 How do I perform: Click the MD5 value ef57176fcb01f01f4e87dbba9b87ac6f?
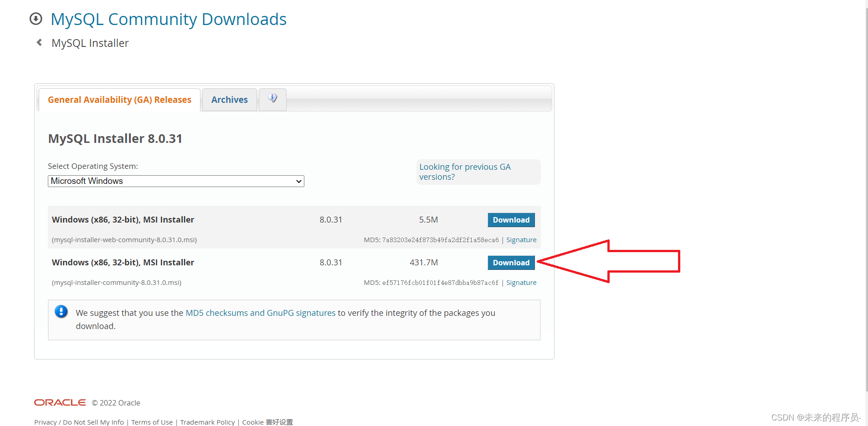[x=440, y=283]
